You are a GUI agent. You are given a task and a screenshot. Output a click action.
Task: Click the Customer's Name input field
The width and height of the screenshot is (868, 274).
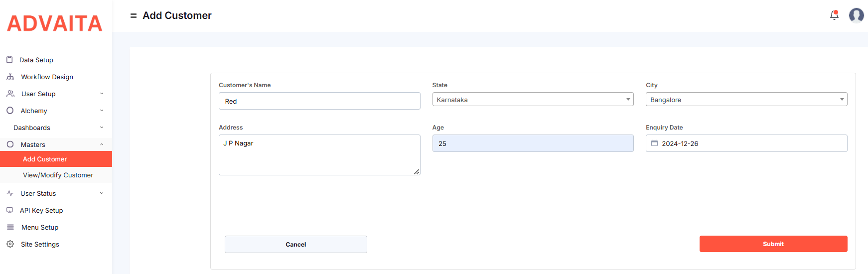(x=319, y=101)
